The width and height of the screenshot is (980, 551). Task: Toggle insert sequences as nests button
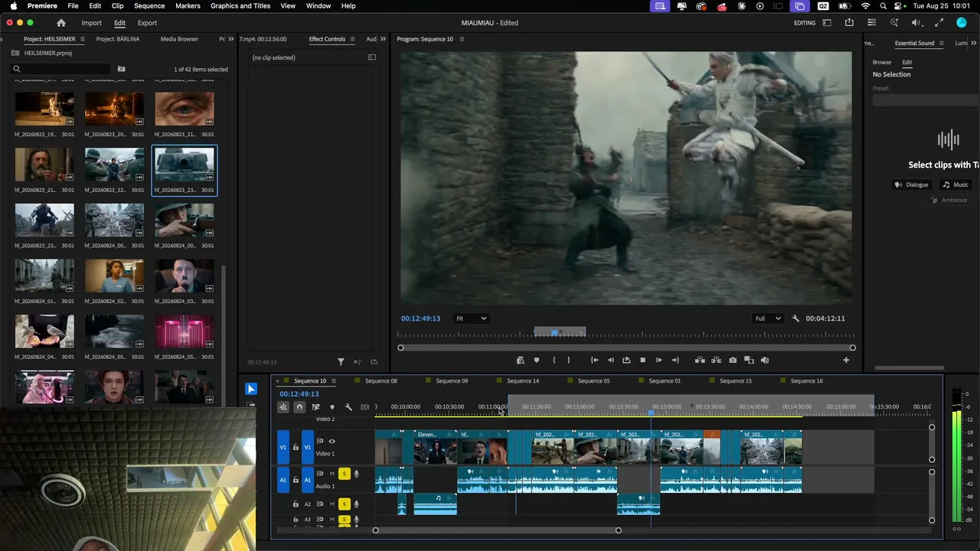point(283,407)
